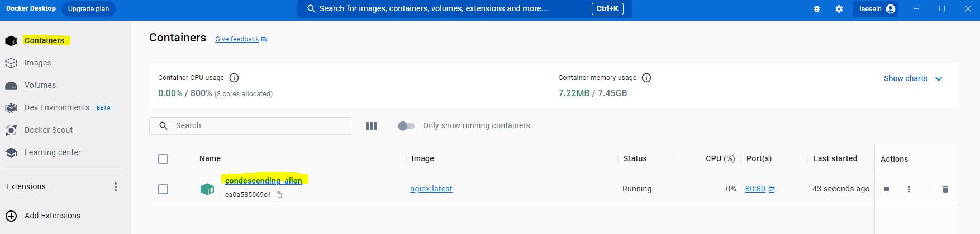Open the leesein account menu
The image size is (980, 234).
tap(876, 9)
